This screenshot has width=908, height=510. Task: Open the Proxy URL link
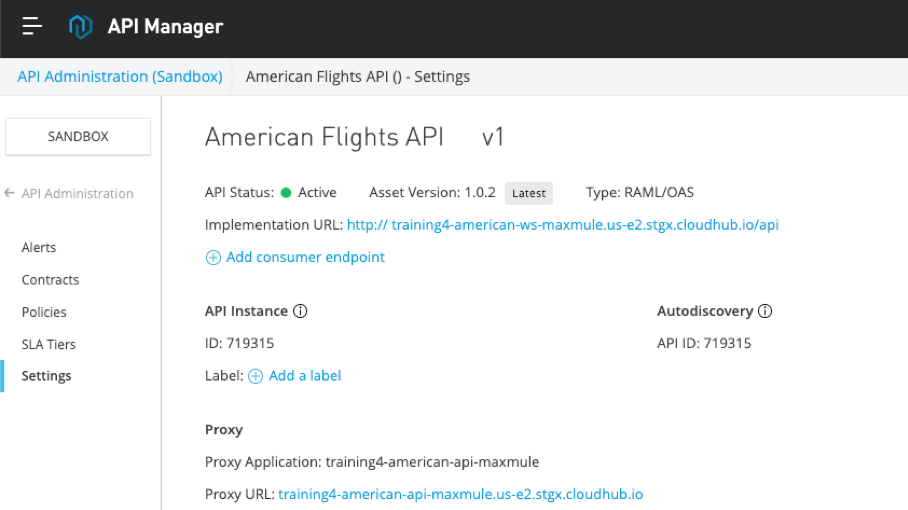[460, 494]
